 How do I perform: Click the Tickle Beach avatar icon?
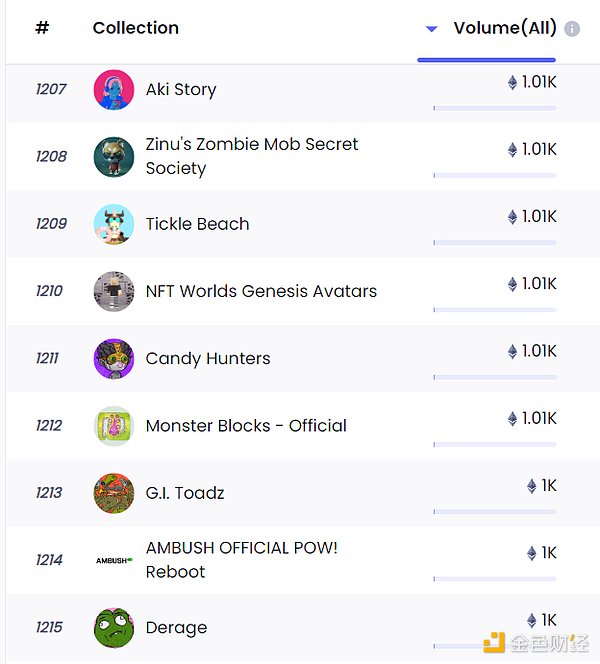(113, 224)
